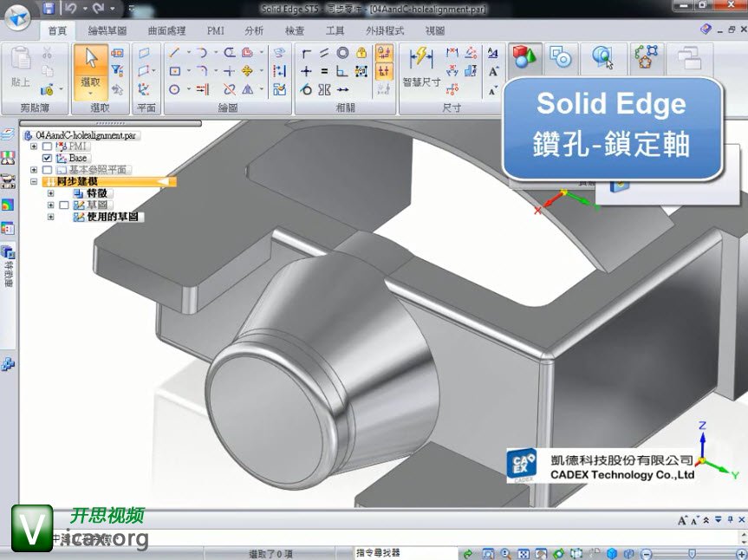
Task: Expand the 使用的草圖 tree node
Action: click(50, 217)
